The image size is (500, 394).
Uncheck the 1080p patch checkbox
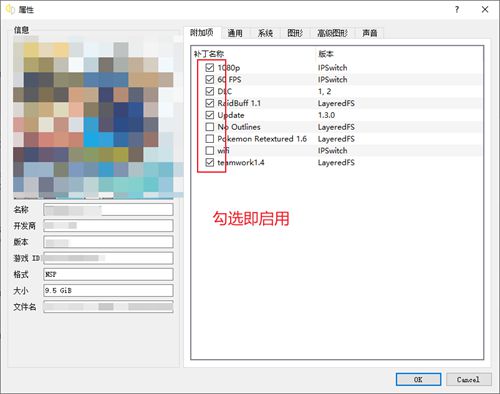coord(209,68)
